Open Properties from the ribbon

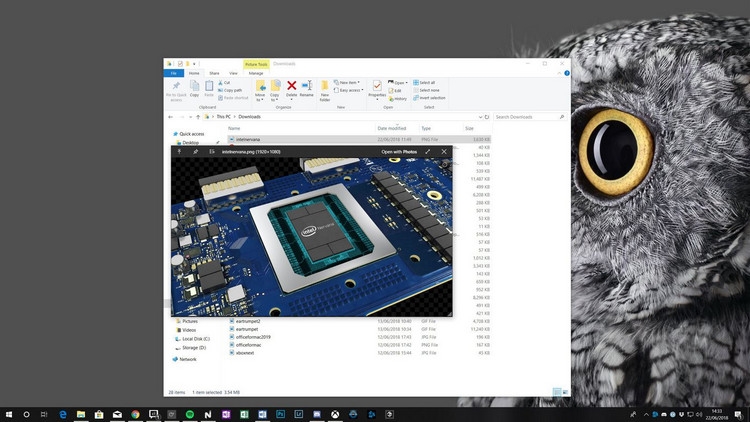[x=377, y=89]
